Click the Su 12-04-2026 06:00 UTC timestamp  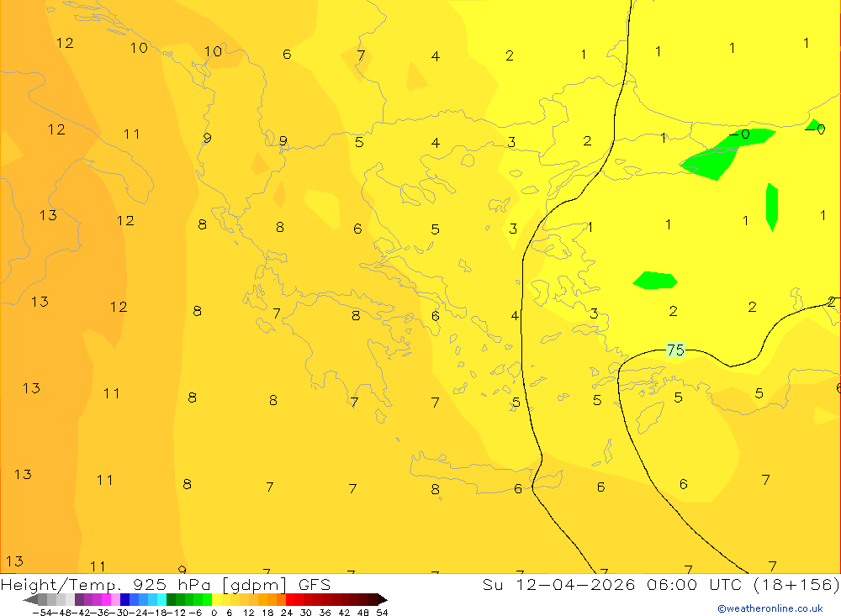611,584
